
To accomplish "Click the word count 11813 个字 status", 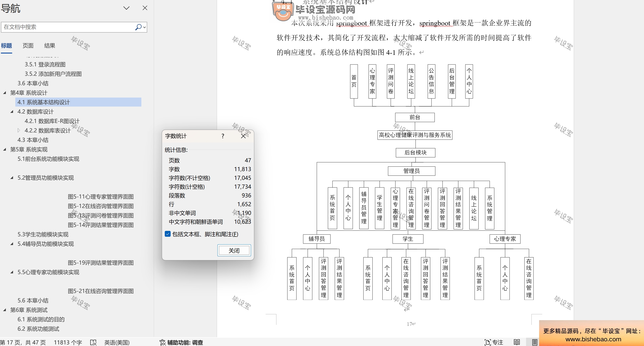I will pos(68,342).
